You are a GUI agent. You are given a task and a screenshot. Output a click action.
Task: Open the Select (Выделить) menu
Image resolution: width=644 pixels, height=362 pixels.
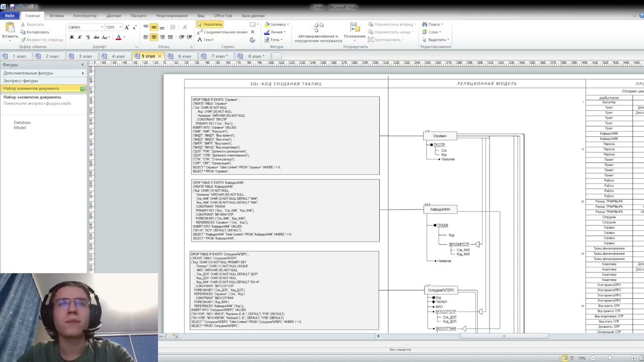[x=435, y=40]
